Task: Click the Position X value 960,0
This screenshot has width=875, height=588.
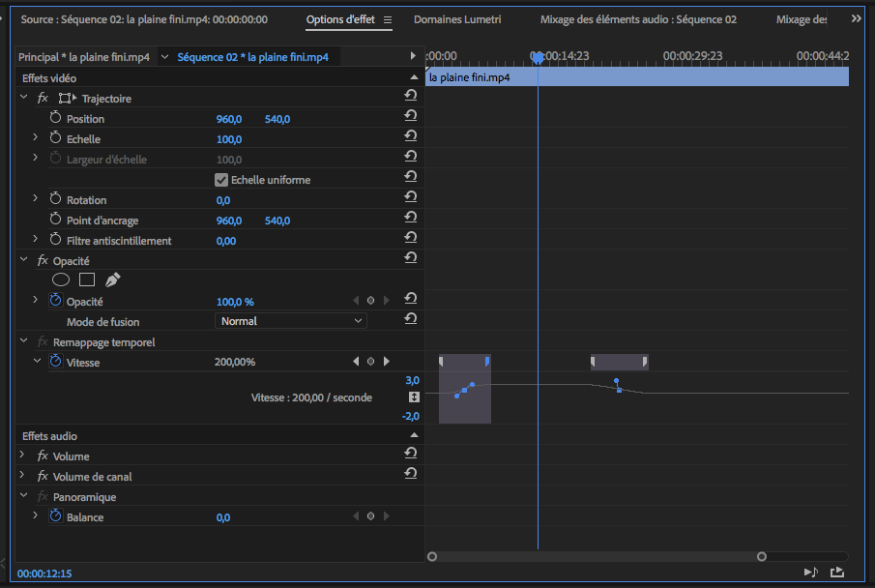Action: point(229,119)
